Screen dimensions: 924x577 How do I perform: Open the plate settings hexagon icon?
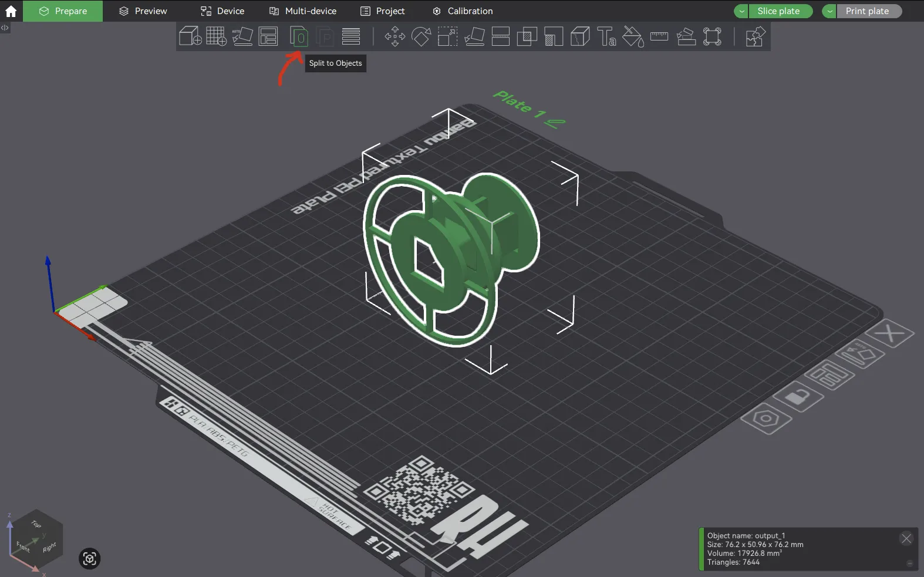pos(766,419)
